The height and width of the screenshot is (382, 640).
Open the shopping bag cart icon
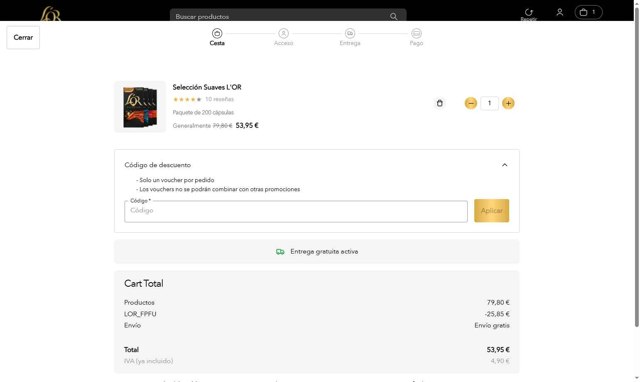[588, 12]
